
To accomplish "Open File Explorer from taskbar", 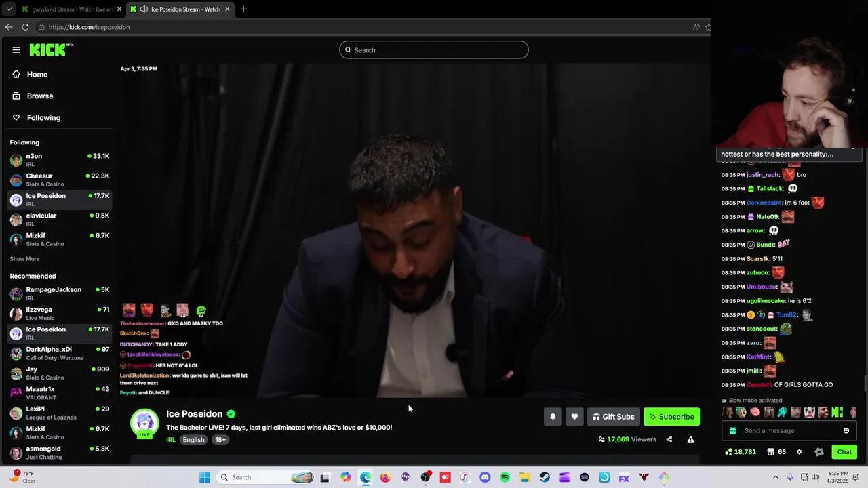I will 524,477.
